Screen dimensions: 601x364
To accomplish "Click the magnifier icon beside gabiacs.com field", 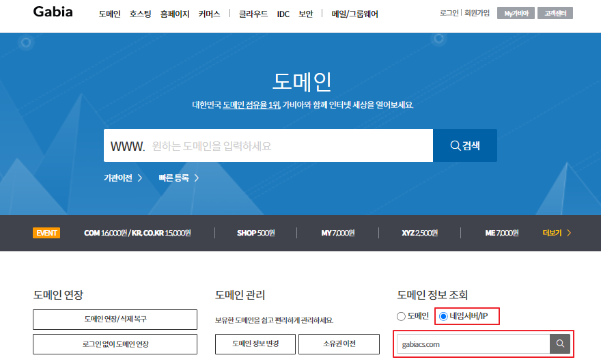I will 560,344.
